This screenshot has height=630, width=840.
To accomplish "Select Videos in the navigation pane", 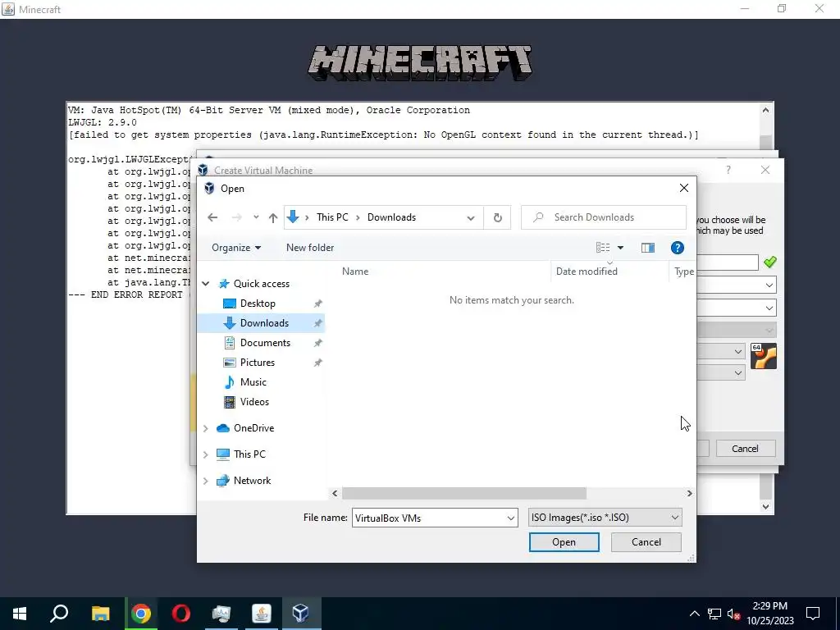I will 254,402.
